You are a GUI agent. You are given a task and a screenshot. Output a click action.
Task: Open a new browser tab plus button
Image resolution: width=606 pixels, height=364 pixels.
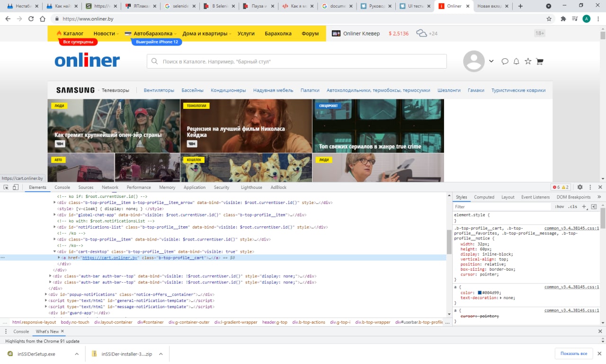coord(520,6)
